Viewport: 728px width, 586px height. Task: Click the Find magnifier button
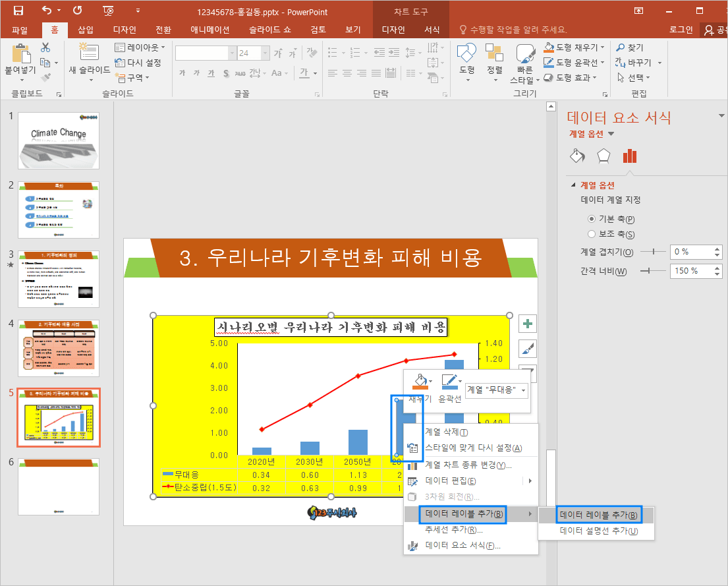[x=630, y=47]
